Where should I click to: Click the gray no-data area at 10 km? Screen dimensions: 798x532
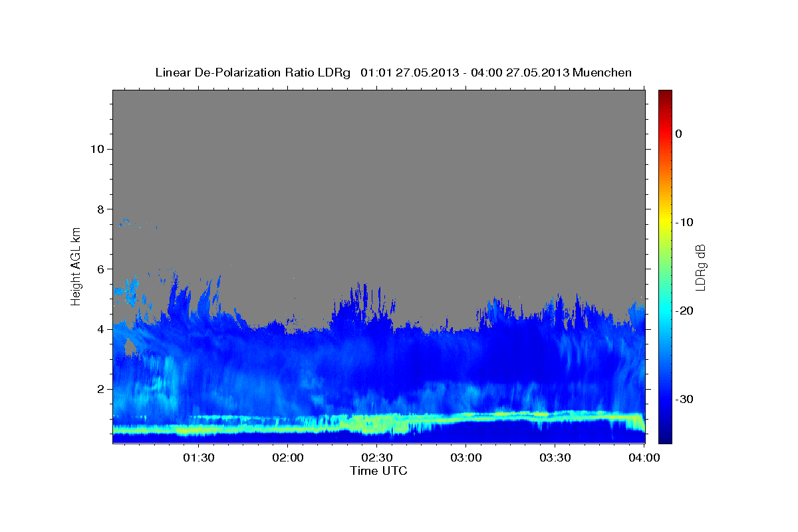click(378, 149)
